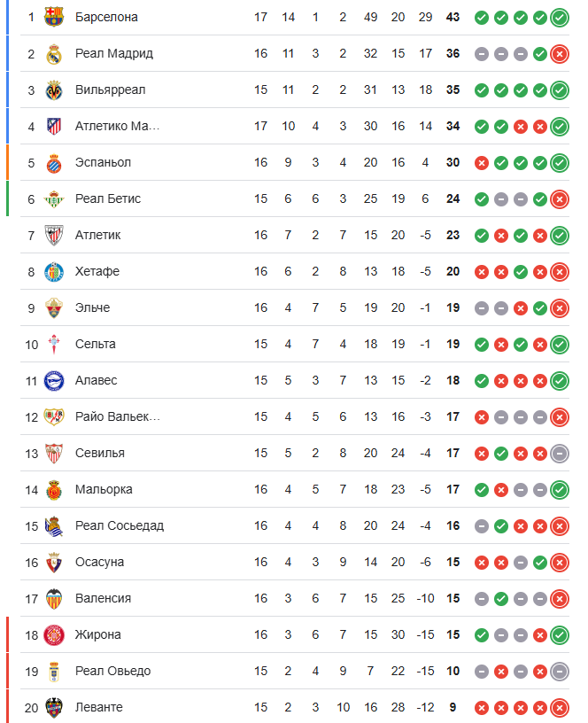
Task: Click the Sevilla club crest icon
Action: click(54, 454)
